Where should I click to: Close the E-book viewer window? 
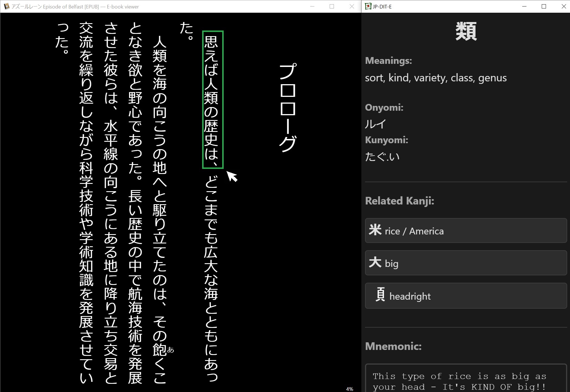[351, 6]
